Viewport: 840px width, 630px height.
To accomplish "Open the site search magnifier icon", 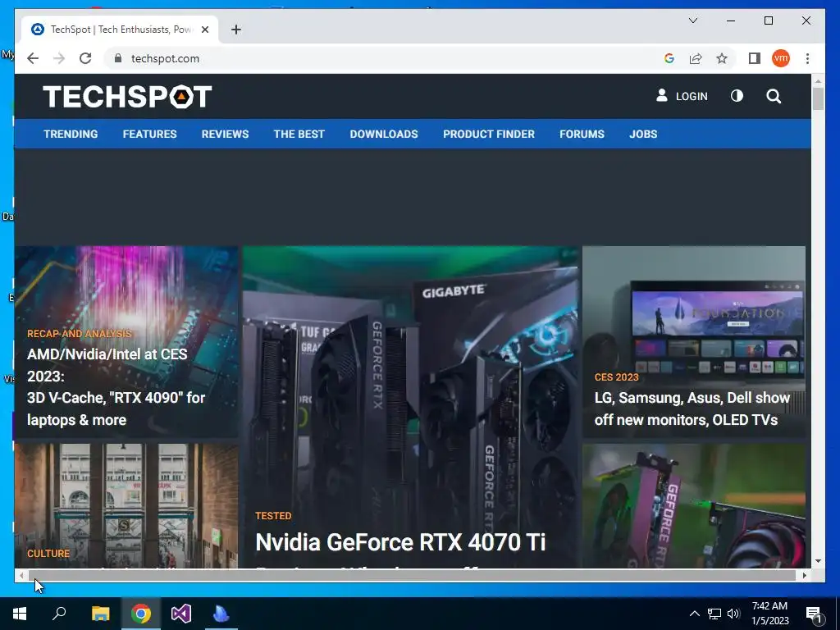I will tap(774, 97).
